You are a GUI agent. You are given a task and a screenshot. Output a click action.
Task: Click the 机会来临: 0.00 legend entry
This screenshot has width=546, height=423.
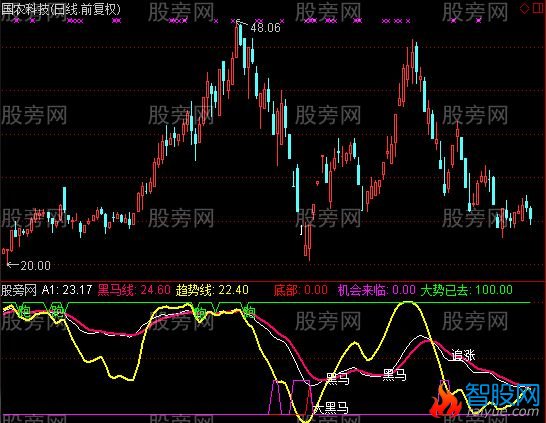click(x=377, y=290)
